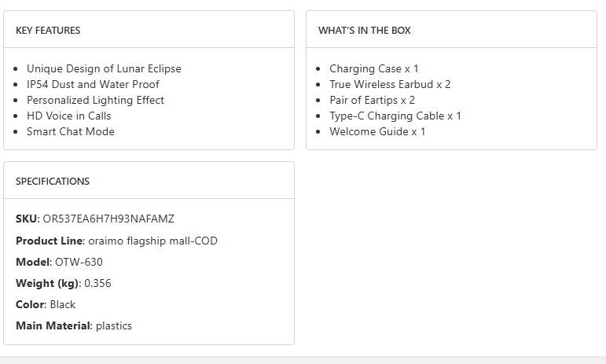Click the 'Smart Chat Mode' item
Image resolution: width=606 pixels, height=364 pixels.
click(71, 132)
